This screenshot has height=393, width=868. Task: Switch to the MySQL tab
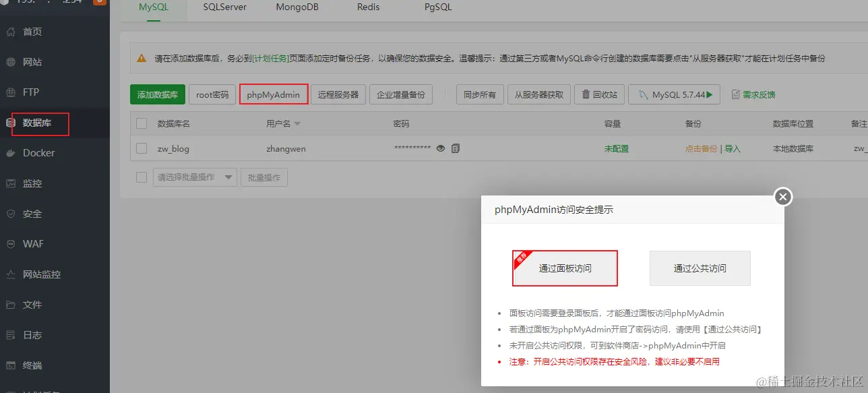click(x=154, y=8)
